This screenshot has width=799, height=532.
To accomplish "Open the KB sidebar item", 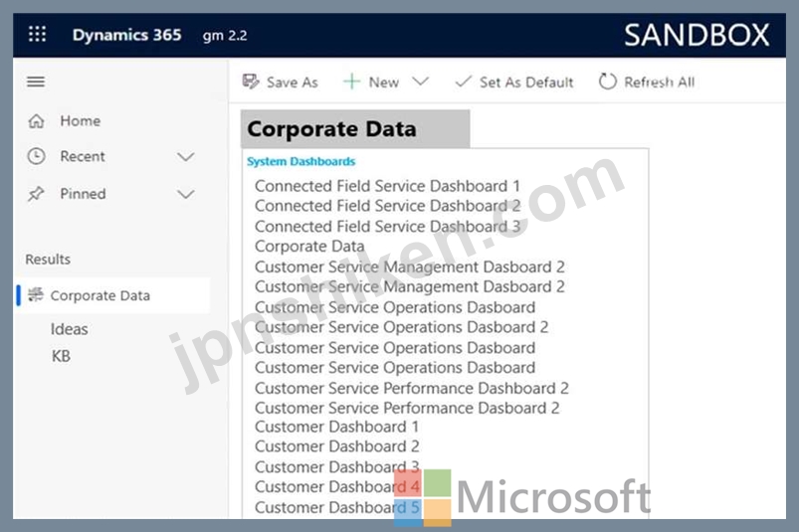I will click(61, 356).
